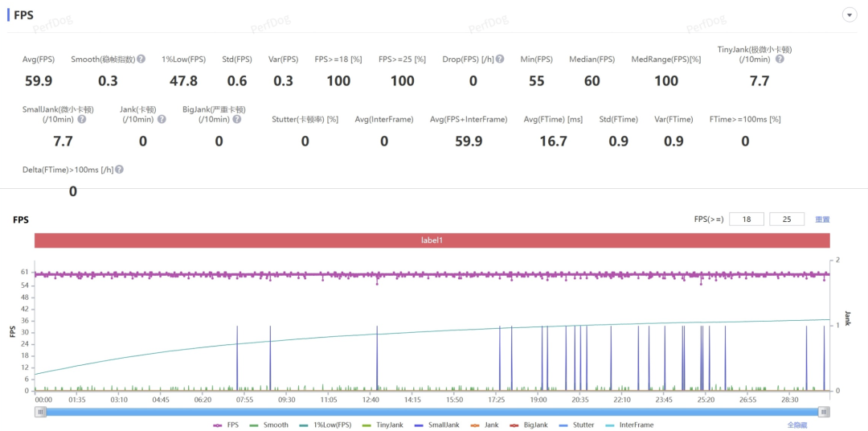Select the red label1 bar above the chart
Viewport: 868px width, 431px height.
[432, 241]
